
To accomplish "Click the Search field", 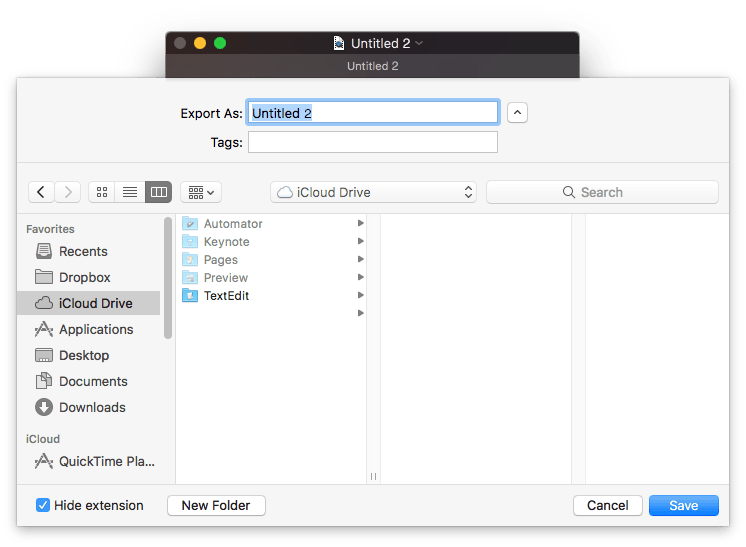I will (x=602, y=192).
